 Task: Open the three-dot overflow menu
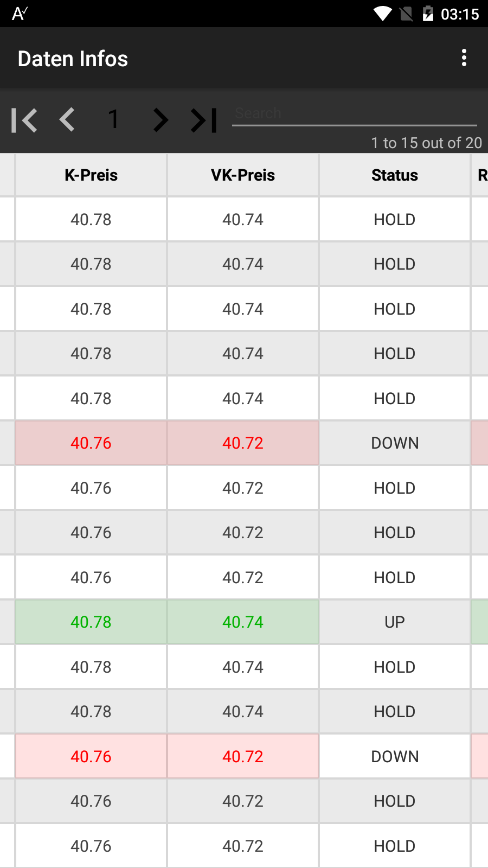[x=464, y=58]
